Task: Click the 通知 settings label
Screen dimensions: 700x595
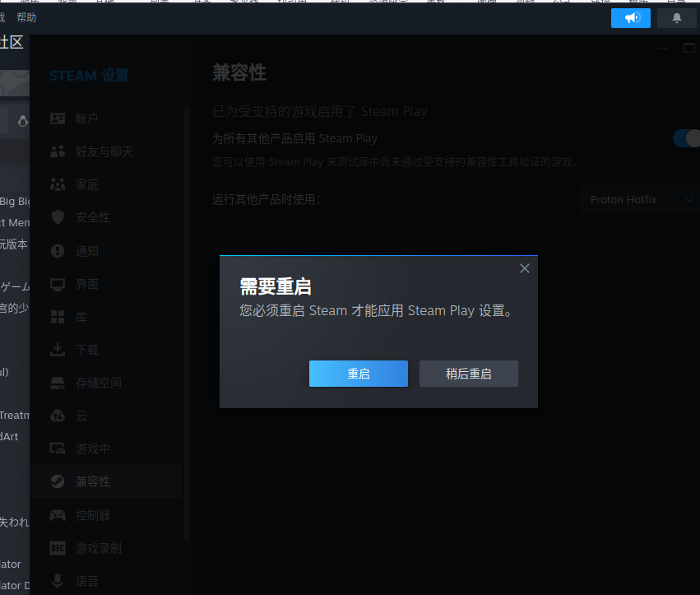Action: [87, 251]
